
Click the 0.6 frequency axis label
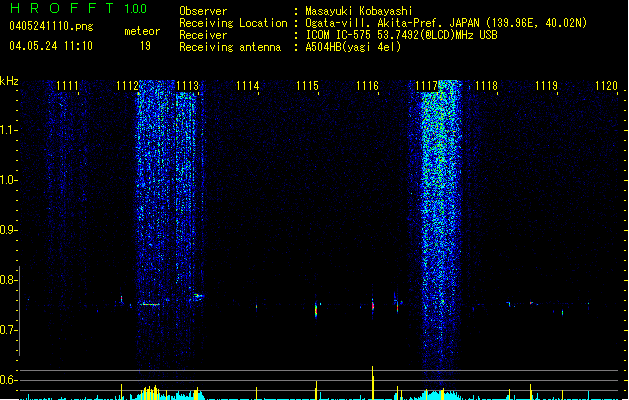[8, 380]
